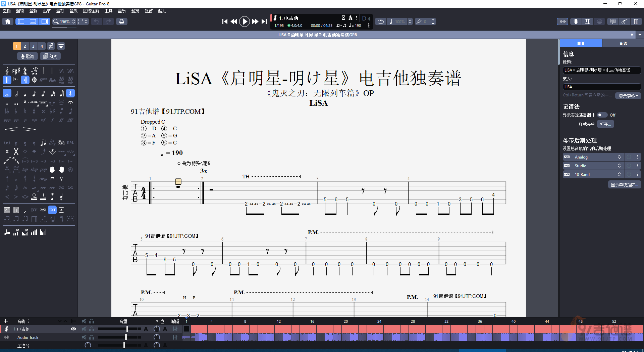644x352 pixels.
Task: Switch to the 曲目 tab
Action: [x=581, y=43]
